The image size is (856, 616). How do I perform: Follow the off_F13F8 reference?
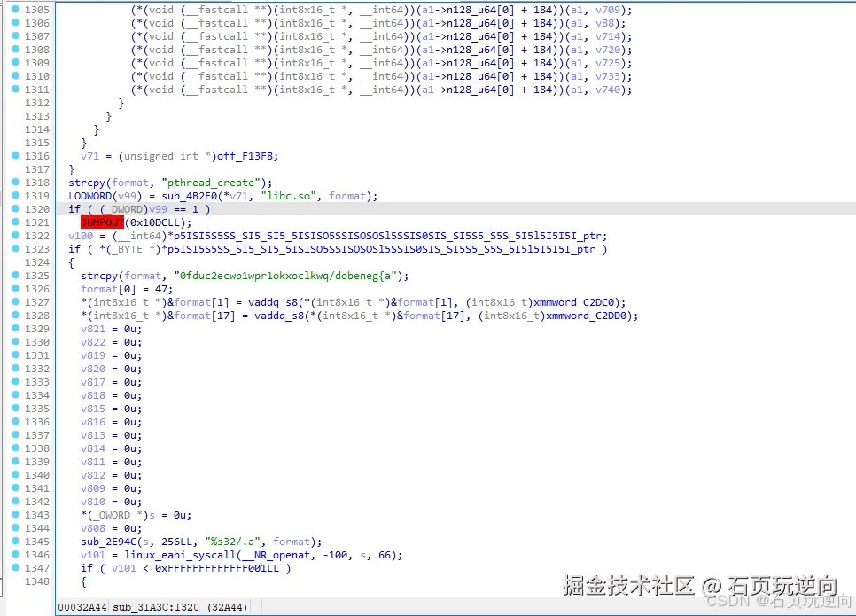tap(245, 156)
